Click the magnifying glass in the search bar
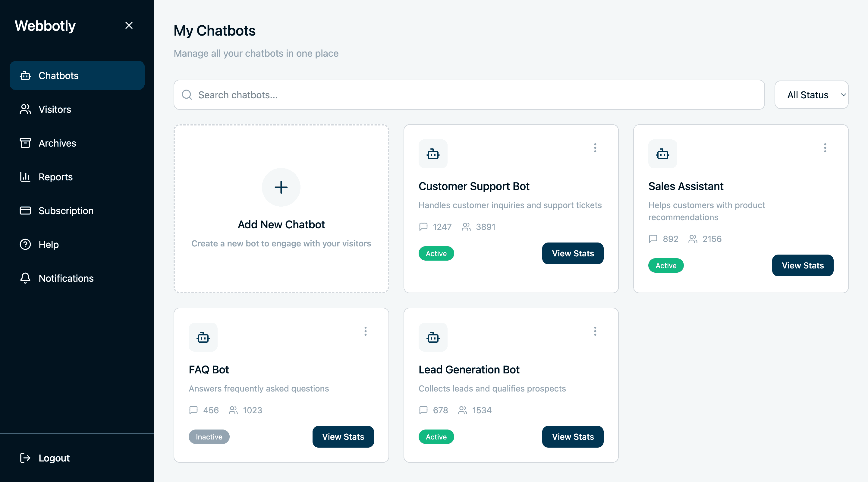 pyautogui.click(x=187, y=95)
